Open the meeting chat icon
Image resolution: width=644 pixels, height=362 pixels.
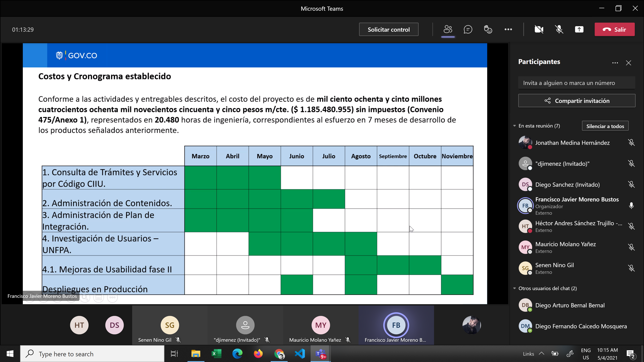(468, 29)
